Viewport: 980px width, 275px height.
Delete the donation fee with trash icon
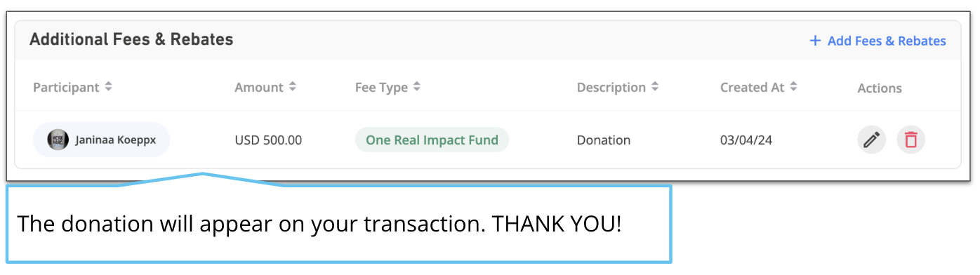911,140
